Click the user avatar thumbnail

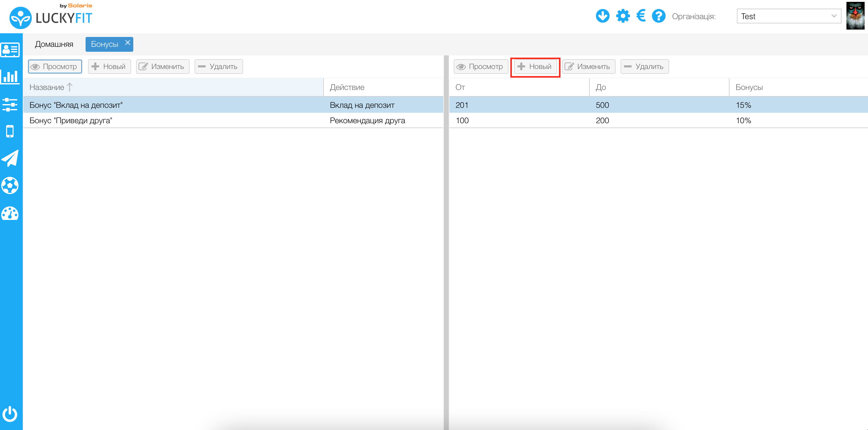pyautogui.click(x=855, y=16)
